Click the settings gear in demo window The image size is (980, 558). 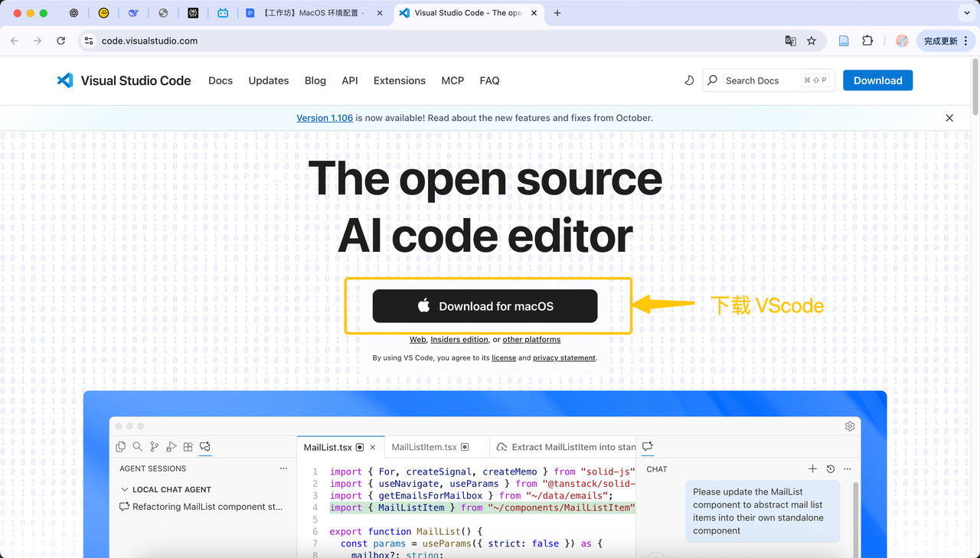pos(849,426)
